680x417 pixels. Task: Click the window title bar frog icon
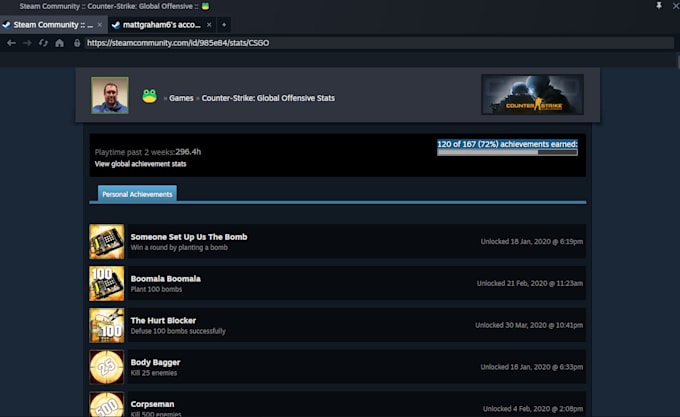point(206,6)
